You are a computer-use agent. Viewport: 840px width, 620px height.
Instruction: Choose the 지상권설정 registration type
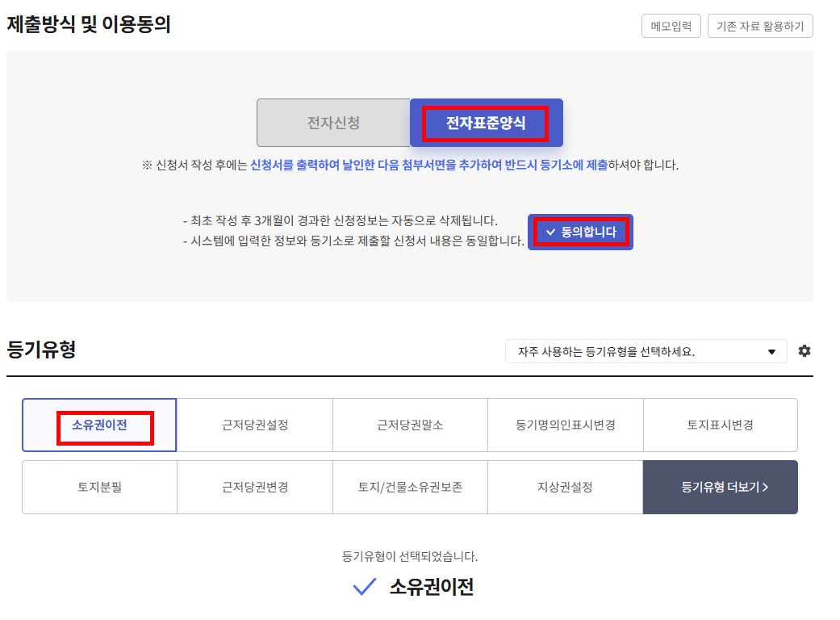(x=565, y=487)
